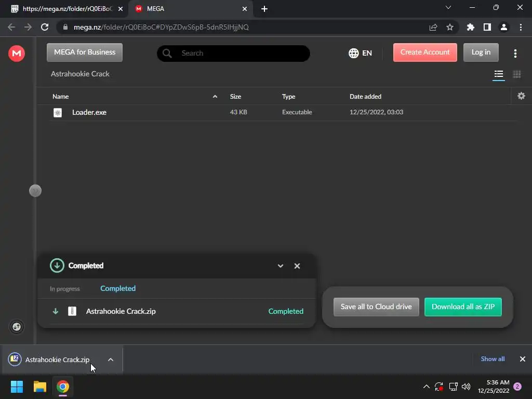Screen dimensions: 532x399
Task: Click Save all to Cloud drive
Action: 376,307
